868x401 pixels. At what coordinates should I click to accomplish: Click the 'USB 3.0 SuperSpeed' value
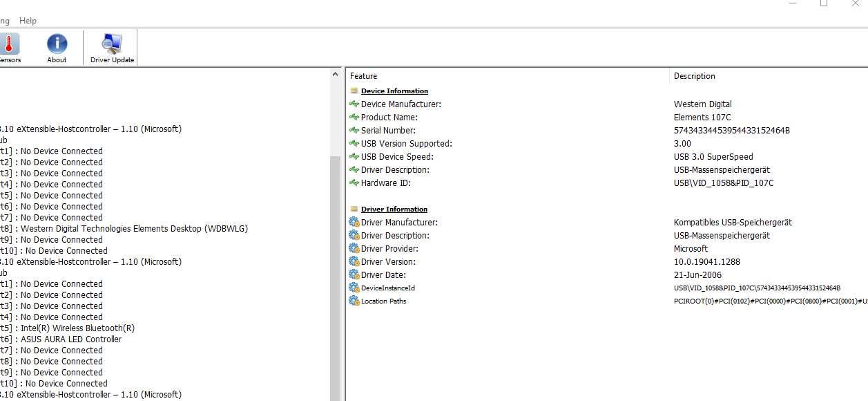point(713,157)
